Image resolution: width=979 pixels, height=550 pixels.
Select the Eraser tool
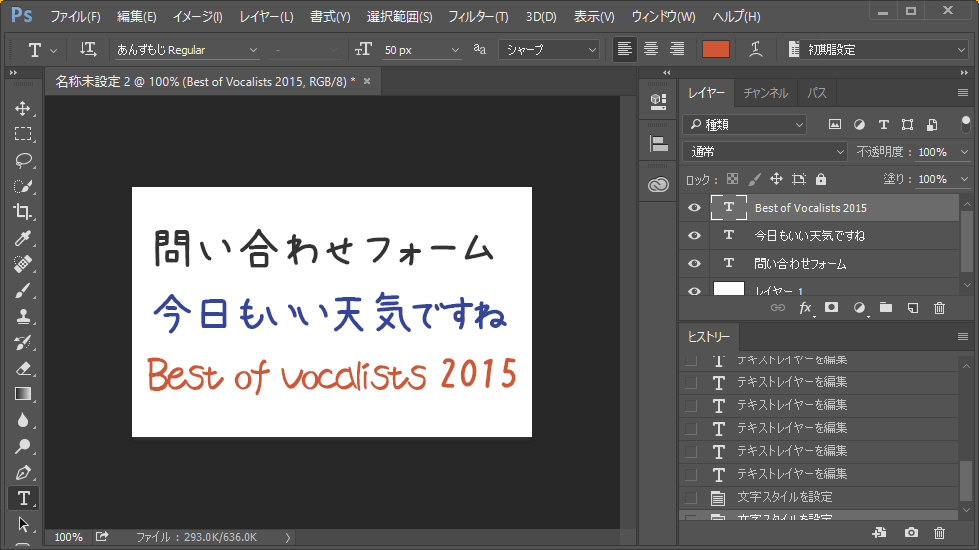point(23,368)
